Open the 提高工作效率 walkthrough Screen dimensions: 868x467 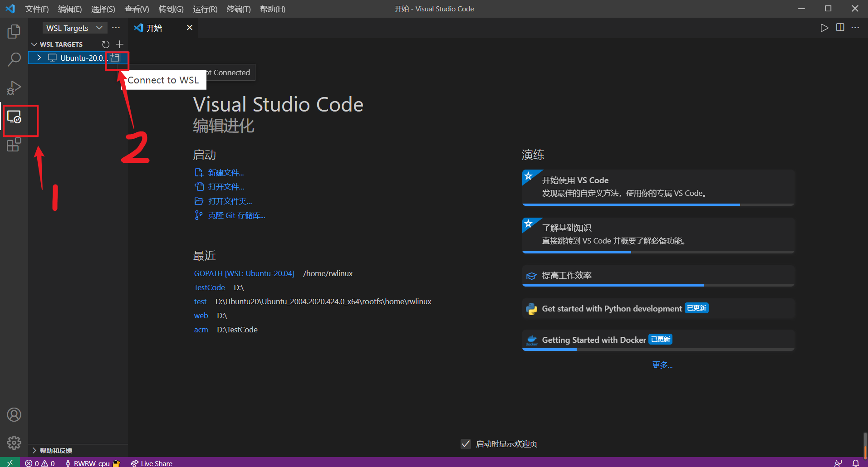tap(658, 276)
